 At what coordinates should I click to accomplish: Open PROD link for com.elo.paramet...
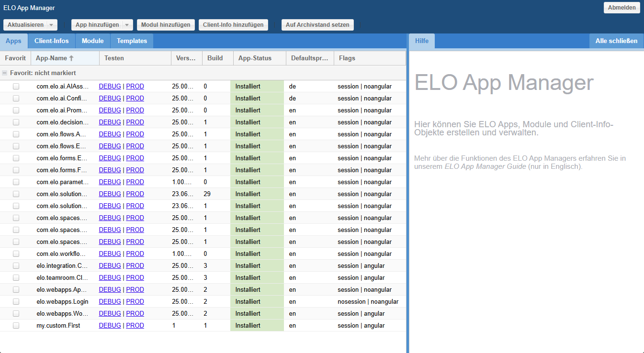coord(135,182)
